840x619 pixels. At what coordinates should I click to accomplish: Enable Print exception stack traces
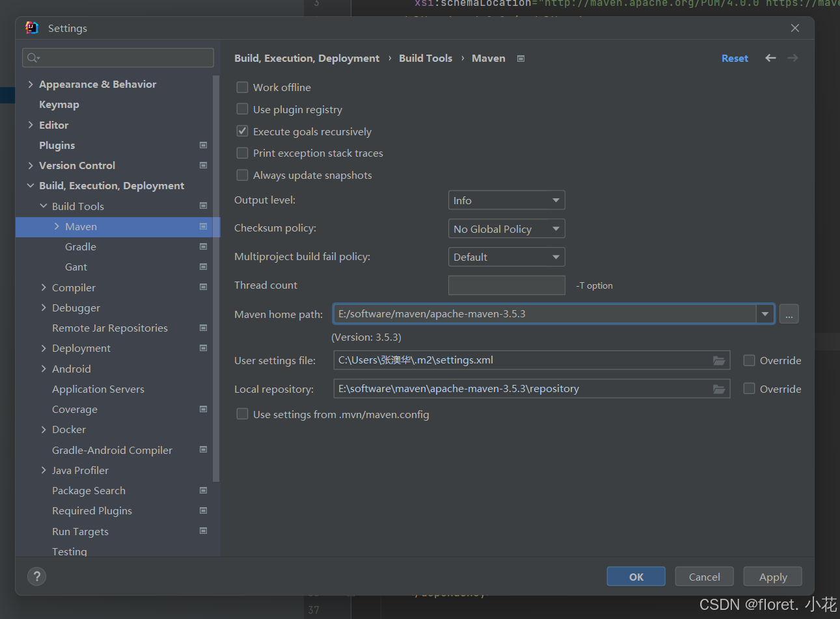(242, 153)
